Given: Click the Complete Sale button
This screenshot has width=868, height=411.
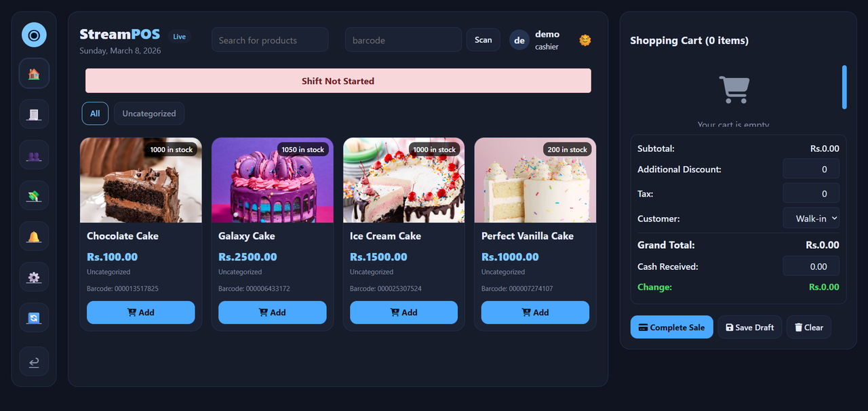Looking at the screenshot, I should click(x=671, y=327).
